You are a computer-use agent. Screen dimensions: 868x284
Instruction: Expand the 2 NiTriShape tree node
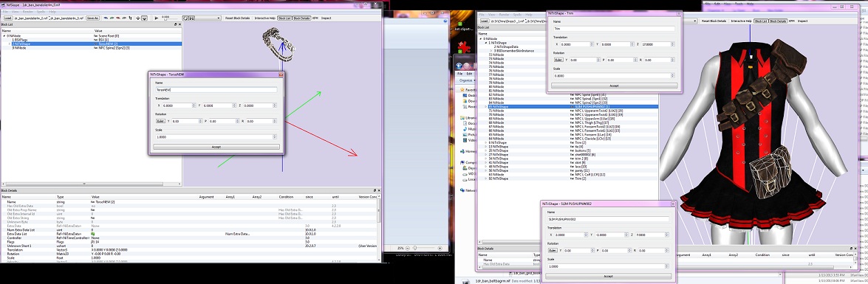tap(10, 44)
